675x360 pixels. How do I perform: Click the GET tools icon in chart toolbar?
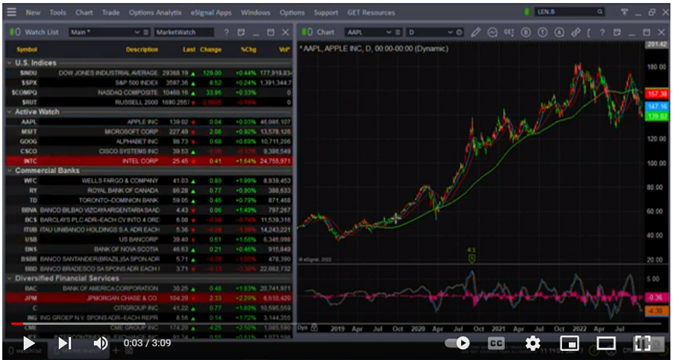point(508,32)
